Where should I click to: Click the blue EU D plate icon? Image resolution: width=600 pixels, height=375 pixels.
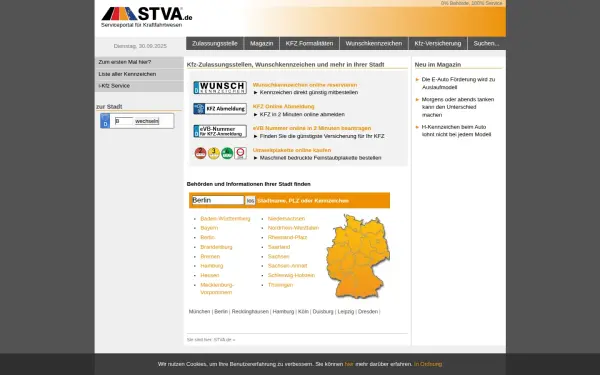[x=105, y=121]
